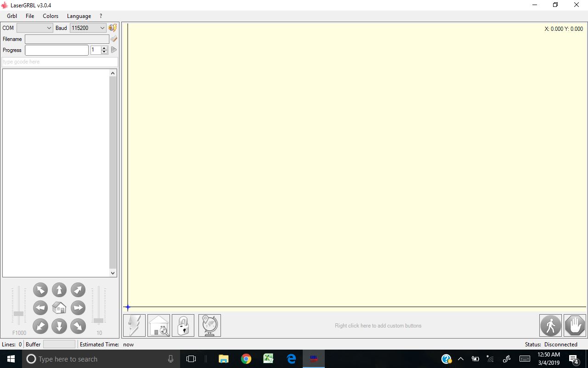Jog diagonally up-right with arrow button
The height and width of the screenshot is (368, 588).
78,290
